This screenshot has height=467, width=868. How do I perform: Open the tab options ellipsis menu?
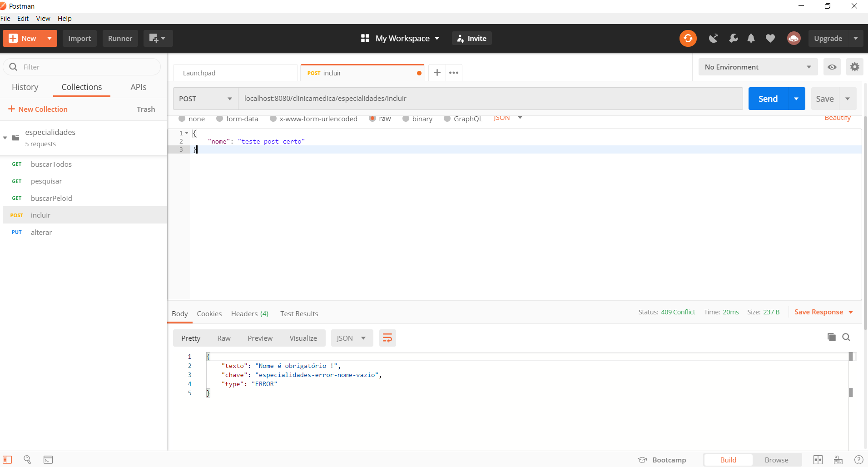(x=454, y=73)
